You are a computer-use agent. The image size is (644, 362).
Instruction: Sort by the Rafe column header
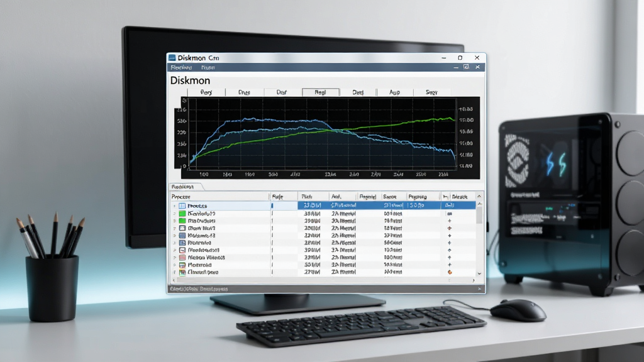coord(284,197)
